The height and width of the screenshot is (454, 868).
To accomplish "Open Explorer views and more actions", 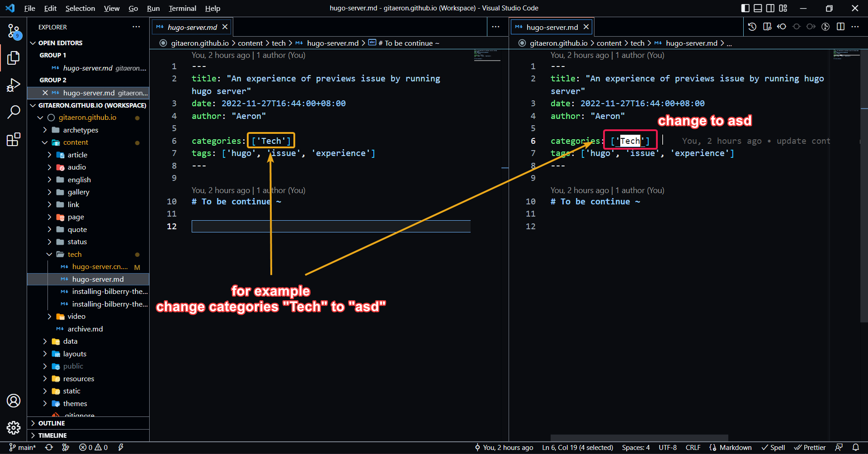I will point(137,27).
